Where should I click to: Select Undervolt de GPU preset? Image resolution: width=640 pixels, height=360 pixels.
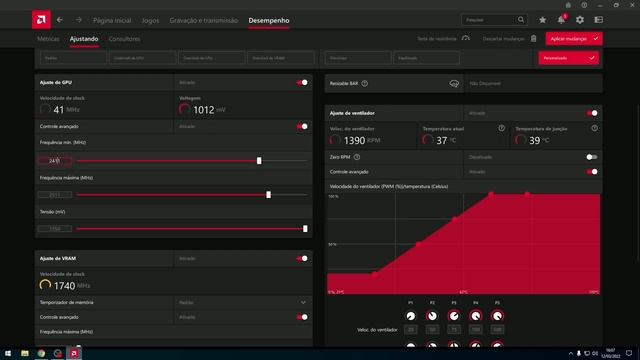(x=142, y=58)
